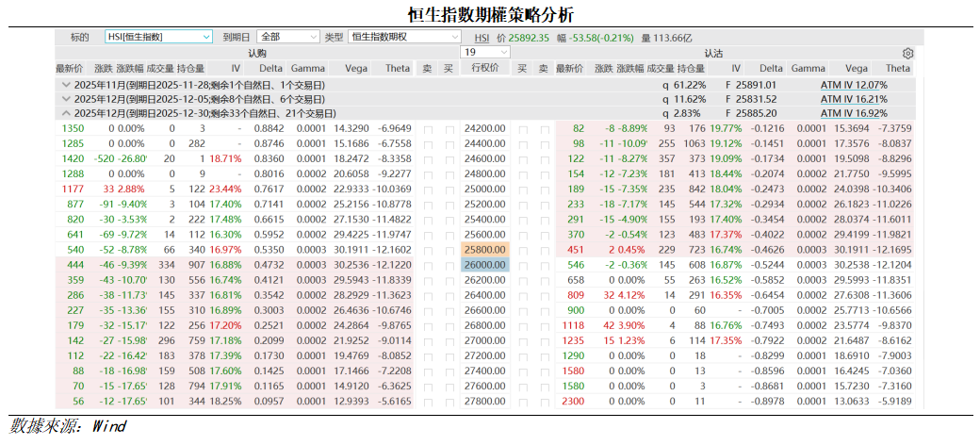Tick call-side 卖 checkbox for strike 24200.00
Image resolution: width=980 pixels, height=445 pixels.
point(429,129)
